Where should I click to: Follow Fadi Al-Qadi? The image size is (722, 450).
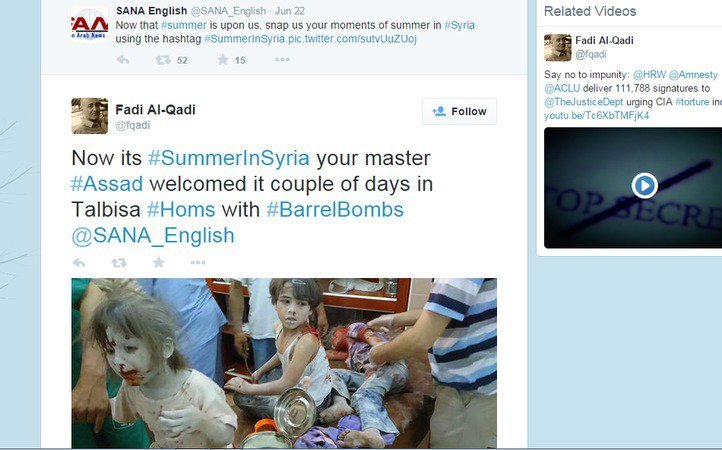pyautogui.click(x=459, y=111)
